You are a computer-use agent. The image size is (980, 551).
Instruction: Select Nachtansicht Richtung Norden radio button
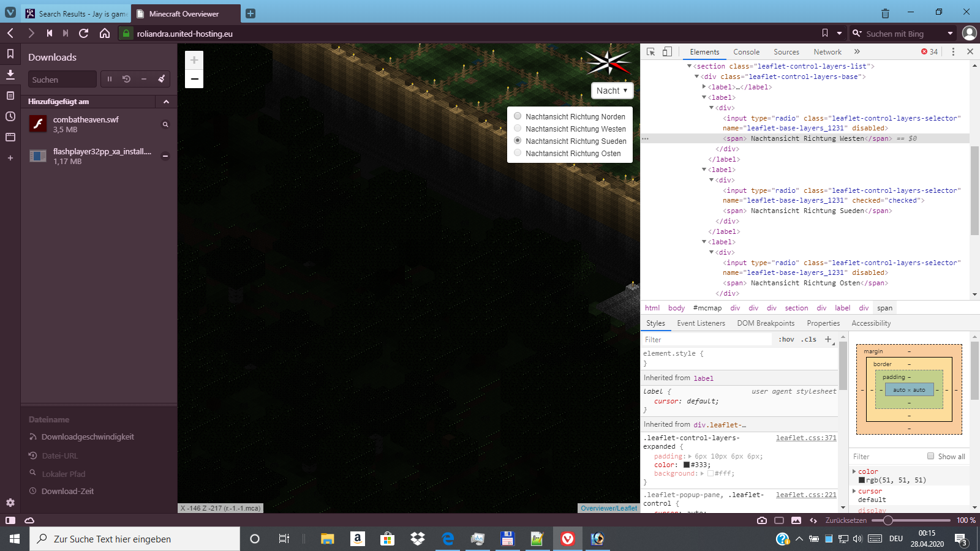coord(518,116)
